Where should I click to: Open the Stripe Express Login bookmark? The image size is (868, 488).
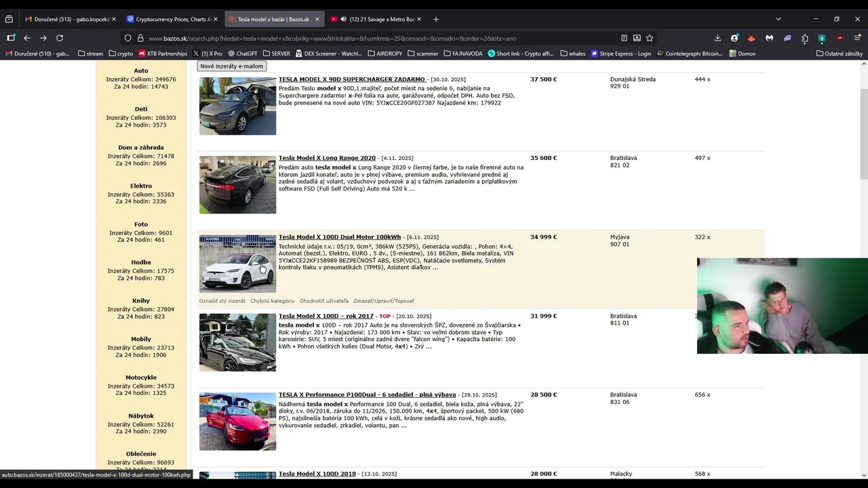tap(622, 54)
